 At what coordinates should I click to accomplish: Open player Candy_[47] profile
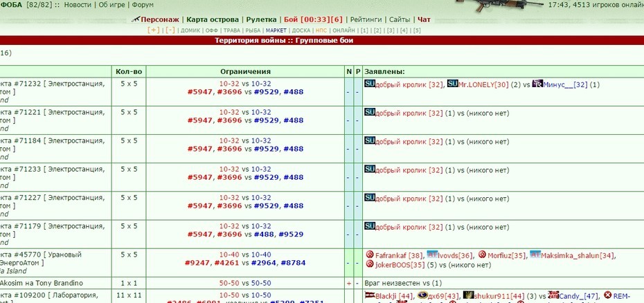[x=578, y=295]
